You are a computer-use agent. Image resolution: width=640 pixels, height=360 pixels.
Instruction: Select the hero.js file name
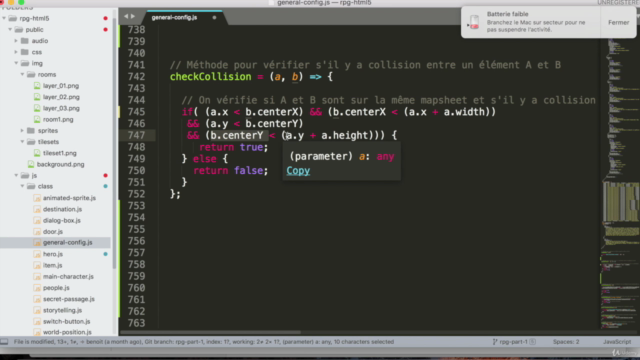[x=53, y=254]
